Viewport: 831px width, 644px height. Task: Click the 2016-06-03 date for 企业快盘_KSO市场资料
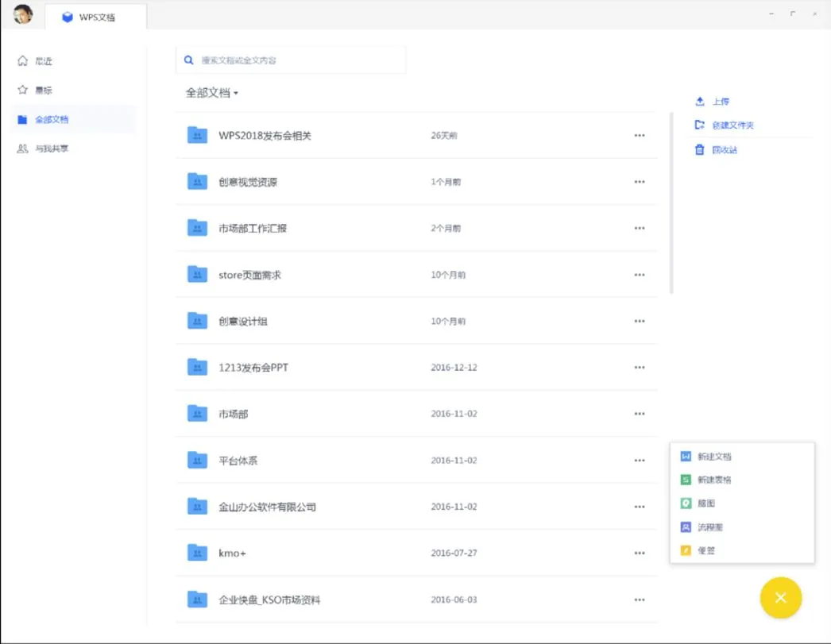coord(454,600)
